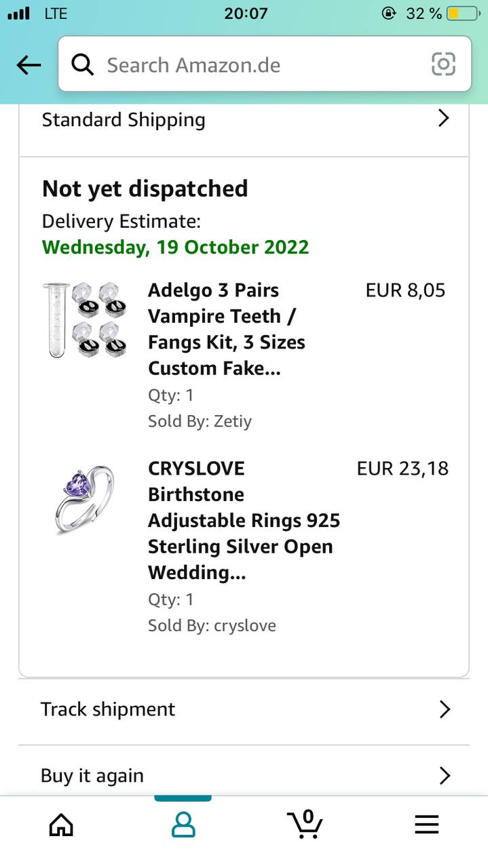Select Track shipment option

pyautogui.click(x=108, y=709)
